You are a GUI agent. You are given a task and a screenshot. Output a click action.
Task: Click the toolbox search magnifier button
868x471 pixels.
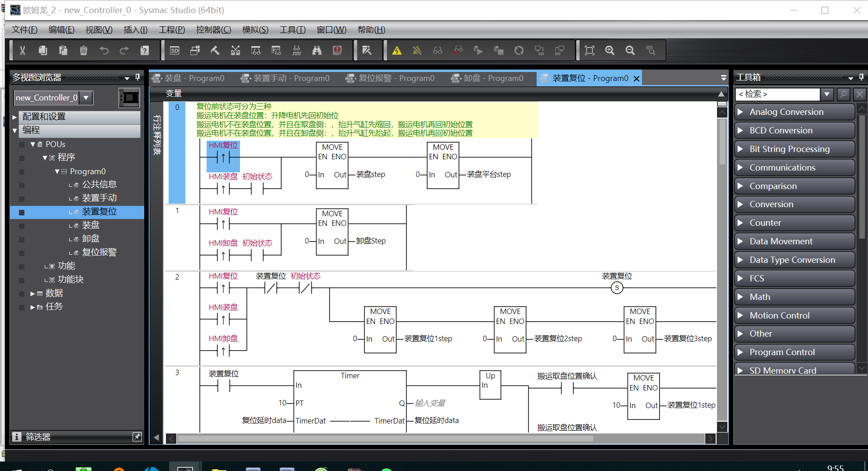pos(843,94)
